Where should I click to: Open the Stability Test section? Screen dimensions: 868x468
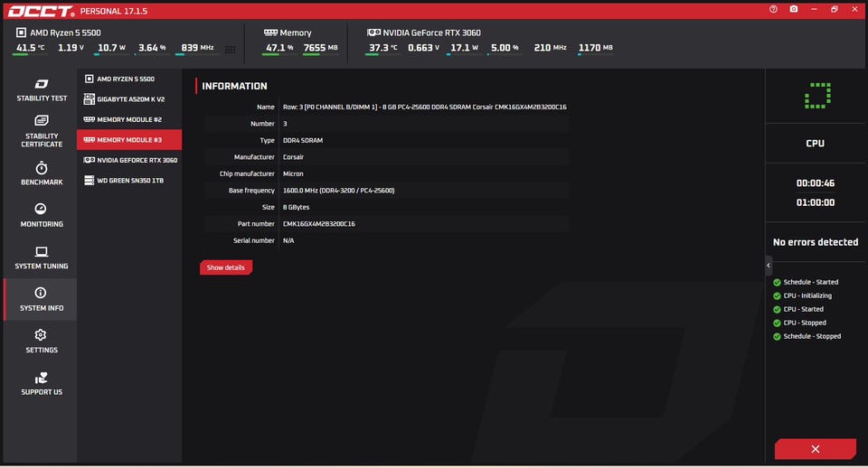pos(42,90)
